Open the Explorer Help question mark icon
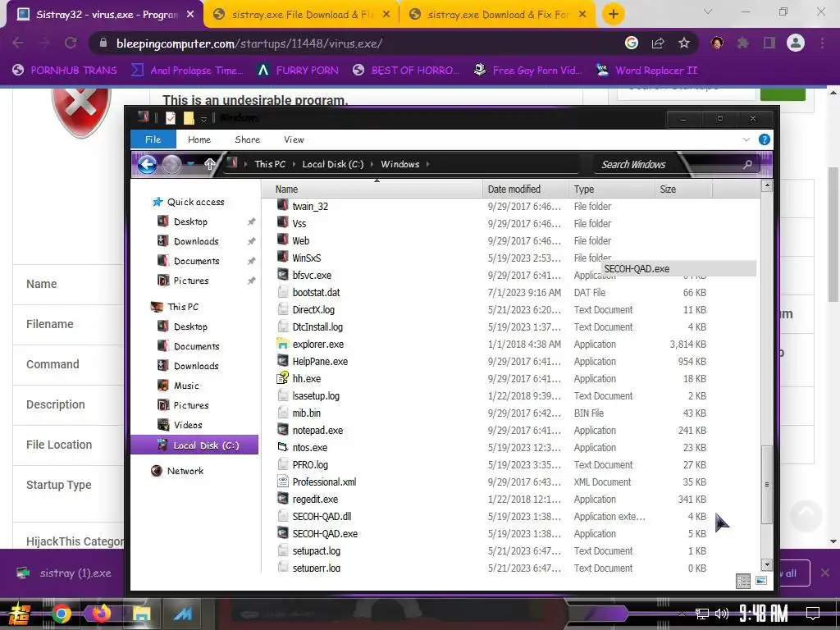Viewport: 840px width, 630px height. tap(765, 139)
